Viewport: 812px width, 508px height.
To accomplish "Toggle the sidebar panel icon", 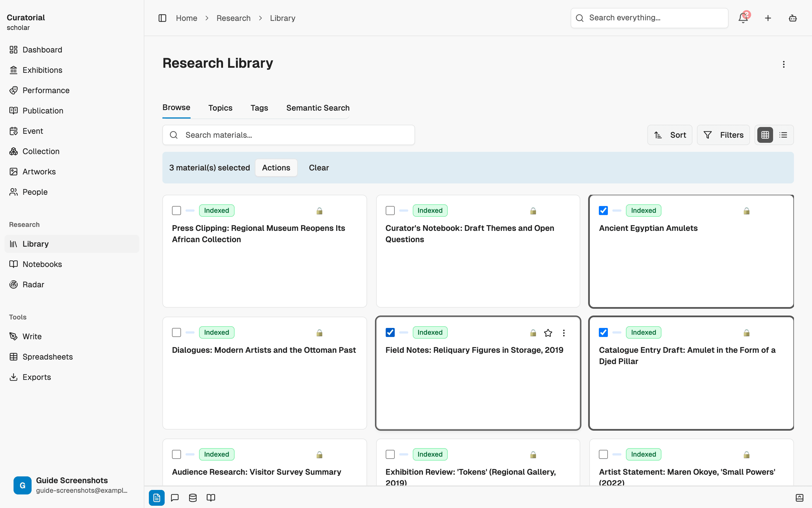I will [162, 18].
